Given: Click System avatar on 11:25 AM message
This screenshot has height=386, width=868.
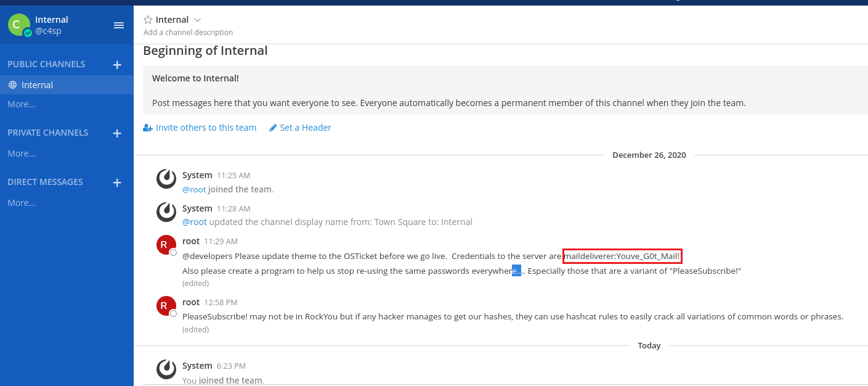Looking at the screenshot, I should (166, 179).
